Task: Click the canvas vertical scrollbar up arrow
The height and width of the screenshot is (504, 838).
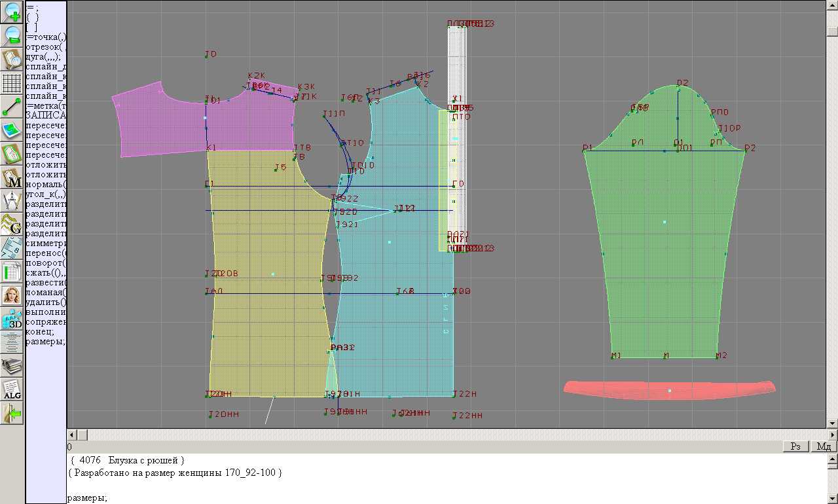Action: [x=831, y=5]
